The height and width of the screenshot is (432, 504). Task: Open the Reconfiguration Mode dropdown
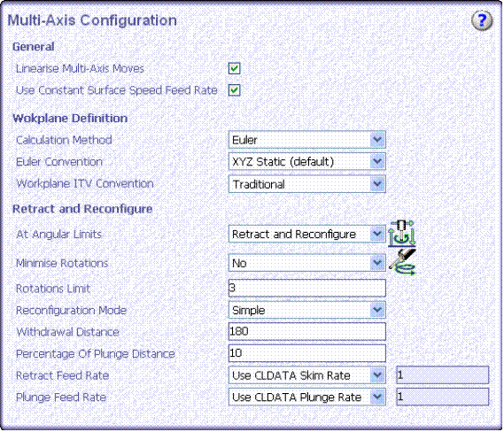(307, 310)
